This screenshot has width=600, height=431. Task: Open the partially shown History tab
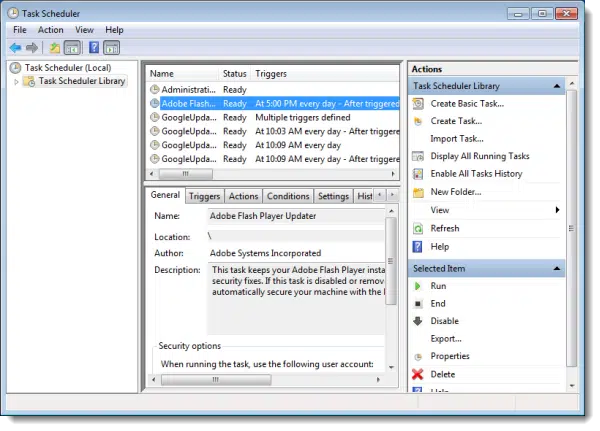(364, 196)
